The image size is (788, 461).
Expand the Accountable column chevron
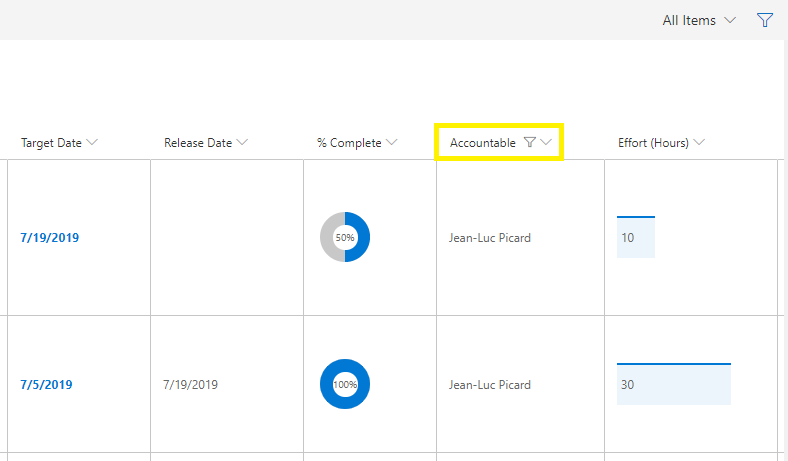(547, 143)
